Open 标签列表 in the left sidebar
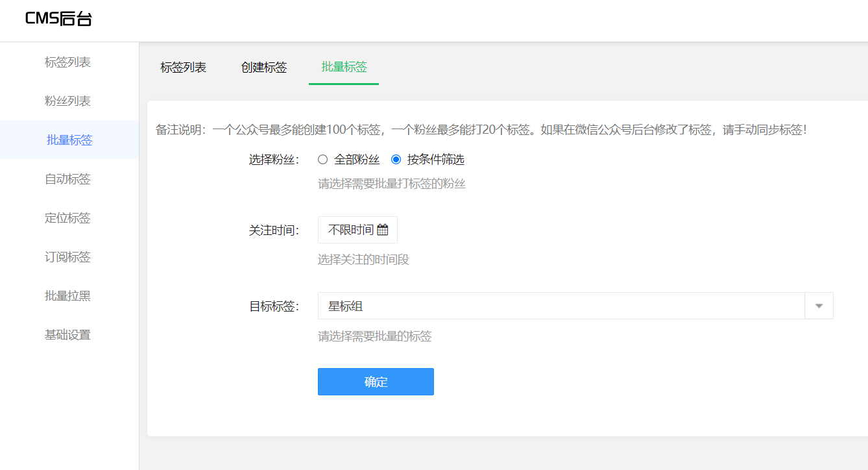This screenshot has height=470, width=868. pyautogui.click(x=67, y=62)
